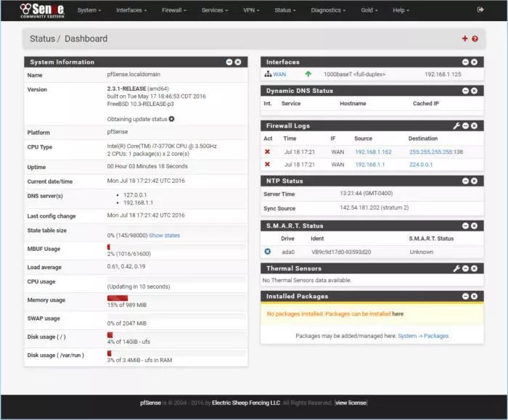
Task: Open the System -> Packages link
Action: coord(423,336)
